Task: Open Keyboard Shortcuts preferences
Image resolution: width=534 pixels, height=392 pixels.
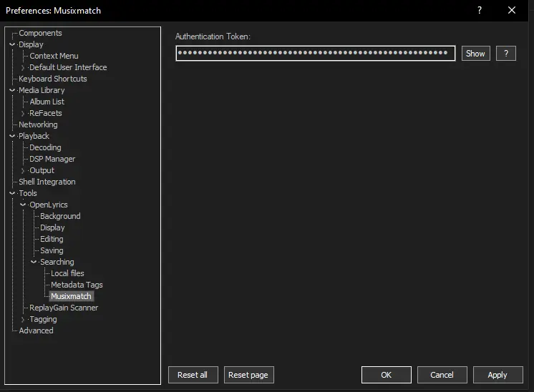Action: pos(53,79)
